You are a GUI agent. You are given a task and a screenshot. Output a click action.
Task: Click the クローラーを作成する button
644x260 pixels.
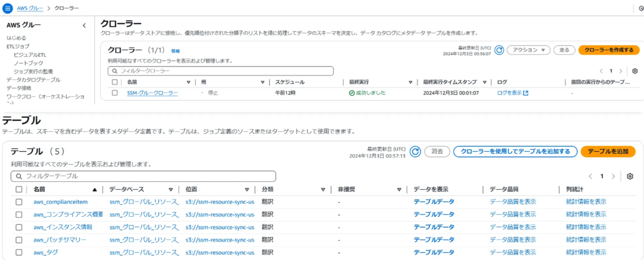(609, 50)
